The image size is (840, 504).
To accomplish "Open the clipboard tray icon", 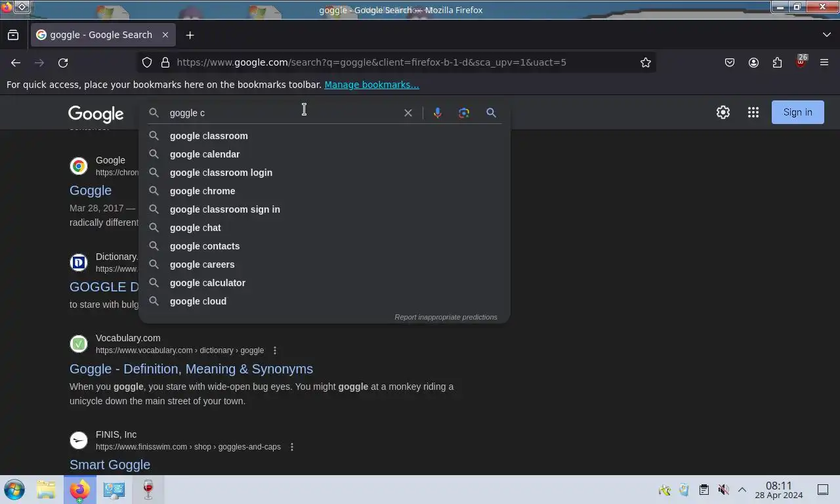I will coord(703,490).
